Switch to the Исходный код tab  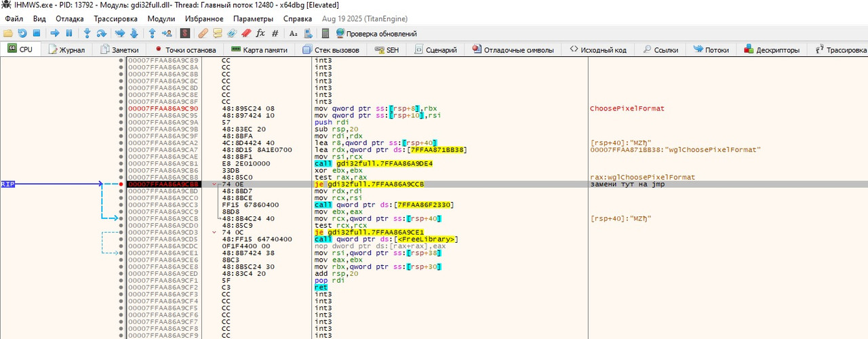click(598, 50)
